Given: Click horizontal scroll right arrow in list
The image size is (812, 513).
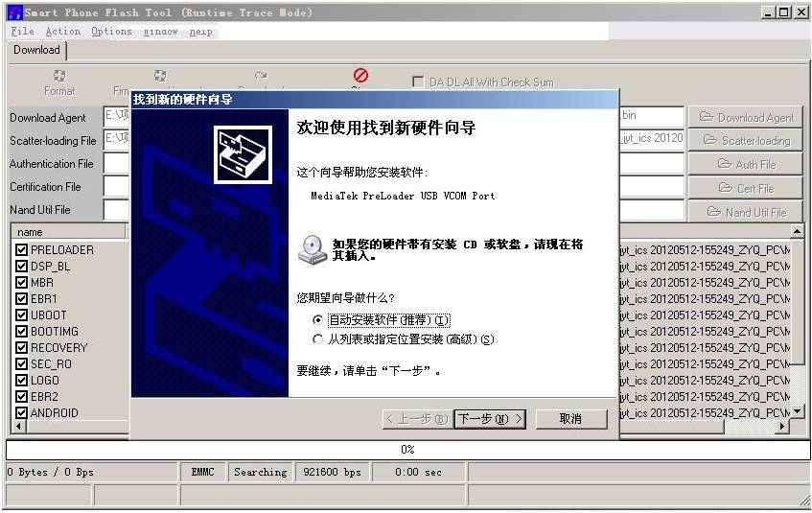Looking at the screenshot, I should tap(782, 427).
